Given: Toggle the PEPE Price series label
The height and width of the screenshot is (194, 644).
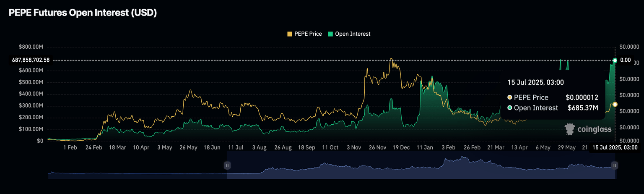Looking at the screenshot, I should 308,34.
